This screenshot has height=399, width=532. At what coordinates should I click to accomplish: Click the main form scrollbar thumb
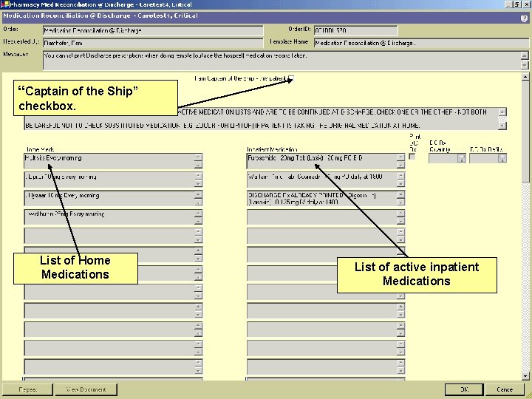point(525,132)
